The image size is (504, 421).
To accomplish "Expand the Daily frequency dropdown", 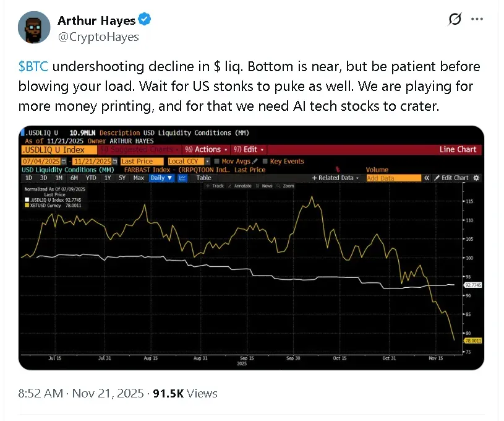I will click(x=161, y=178).
